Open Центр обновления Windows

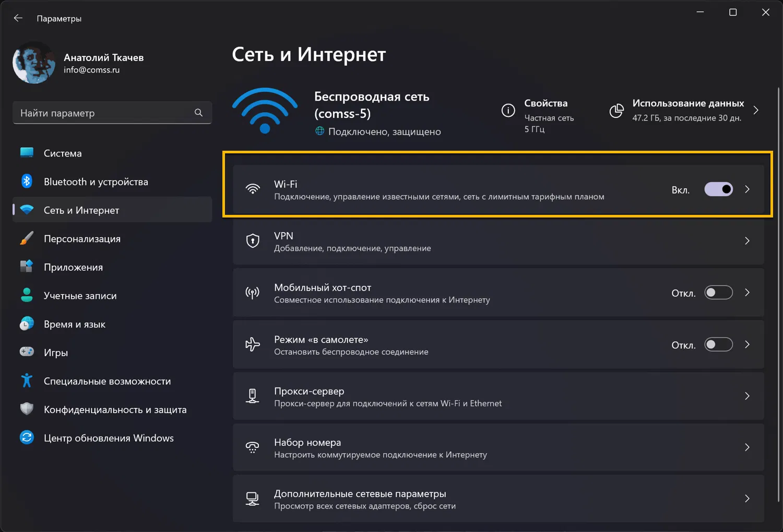pos(109,438)
